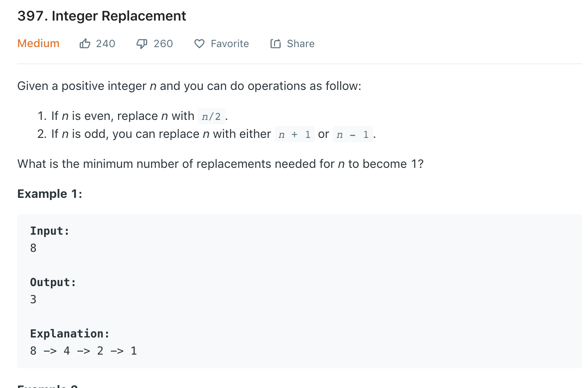The height and width of the screenshot is (388, 588).
Task: Click the '8 -> 4 -> 2 -> 1' explanation line
Action: pyautogui.click(x=83, y=351)
